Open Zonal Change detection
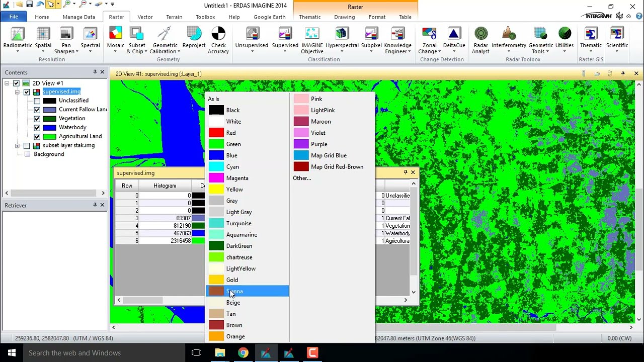Image resolution: width=644 pixels, height=362 pixels. [429, 40]
